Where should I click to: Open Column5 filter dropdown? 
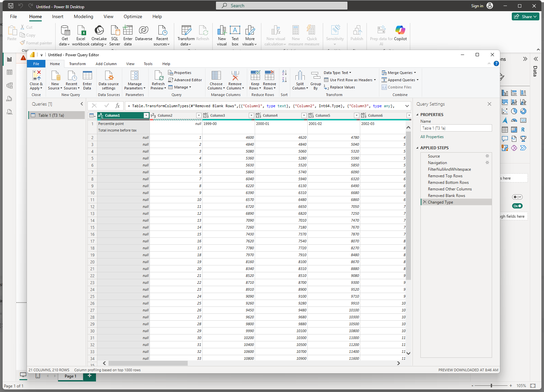pos(357,115)
